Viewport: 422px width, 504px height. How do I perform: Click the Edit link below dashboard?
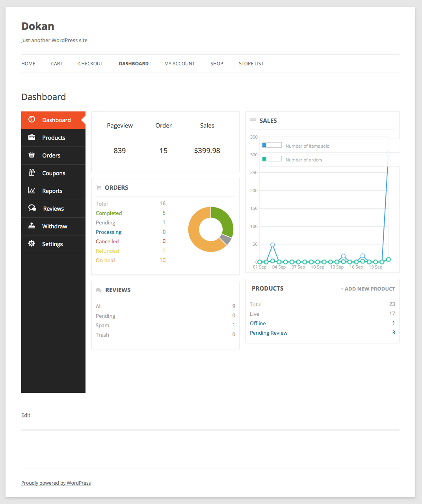point(26,415)
